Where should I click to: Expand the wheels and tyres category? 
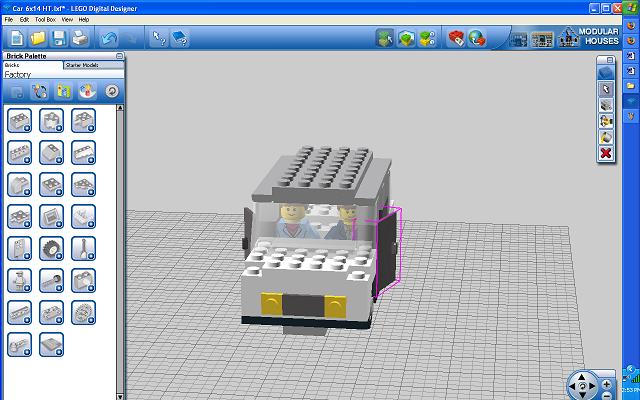51,249
